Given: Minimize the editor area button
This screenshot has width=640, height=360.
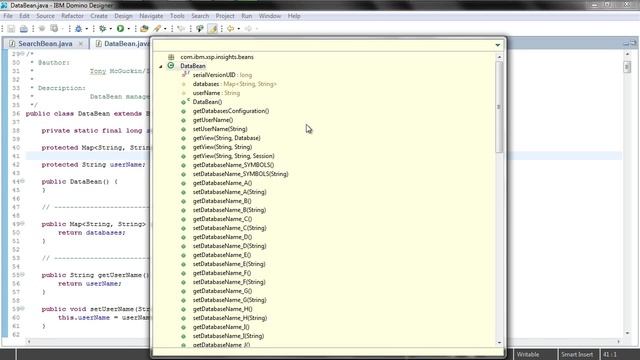Looking at the screenshot, I should pos(626,43).
